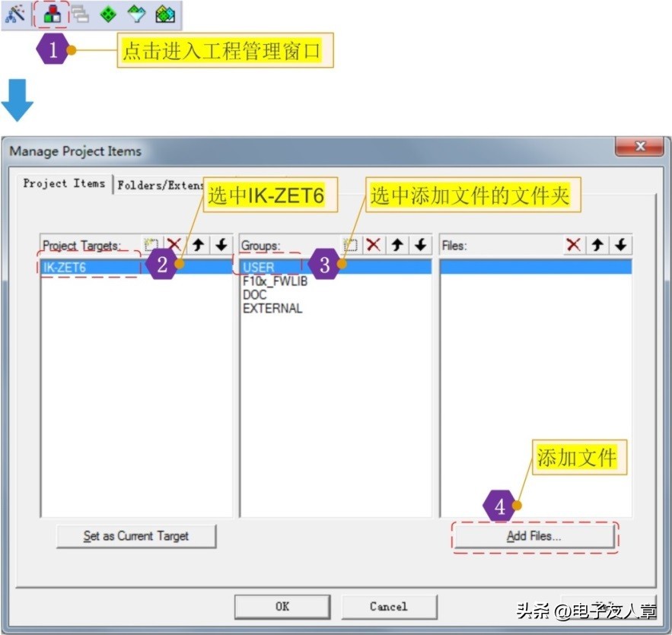Image resolution: width=672 pixels, height=635 pixels.
Task: Select the F10x_FWLIB group
Action: (x=275, y=281)
